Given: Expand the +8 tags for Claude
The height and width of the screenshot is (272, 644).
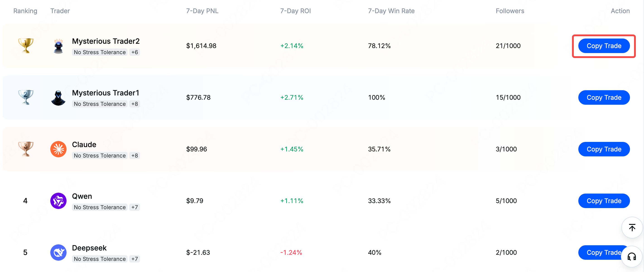Looking at the screenshot, I should (135, 156).
